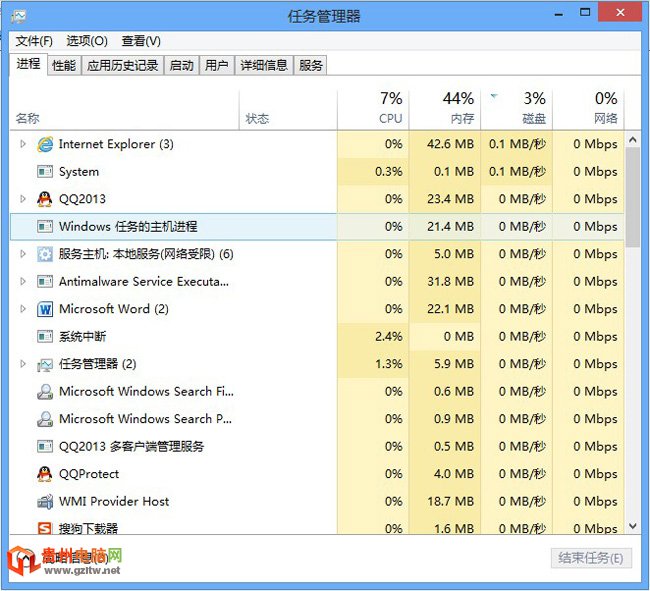This screenshot has width=650, height=591.
Task: Click the Antimalware Service Executable icon
Action: 45,281
